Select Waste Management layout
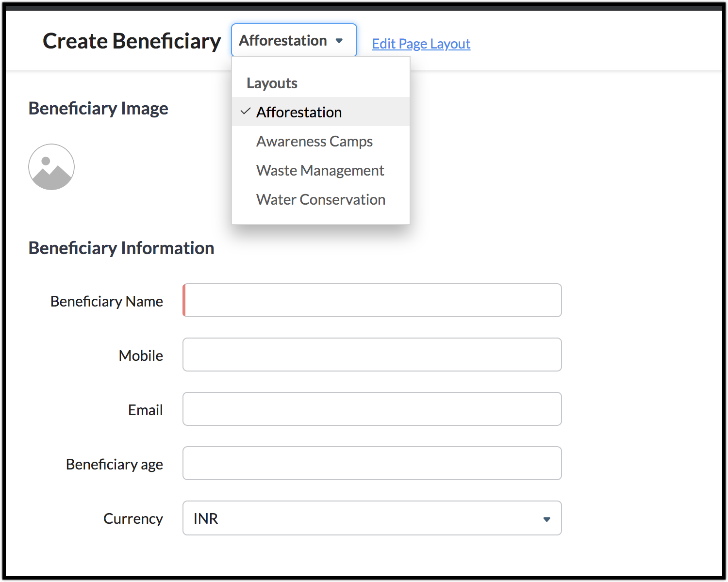Image resolution: width=728 pixels, height=582 pixels. 320,170
